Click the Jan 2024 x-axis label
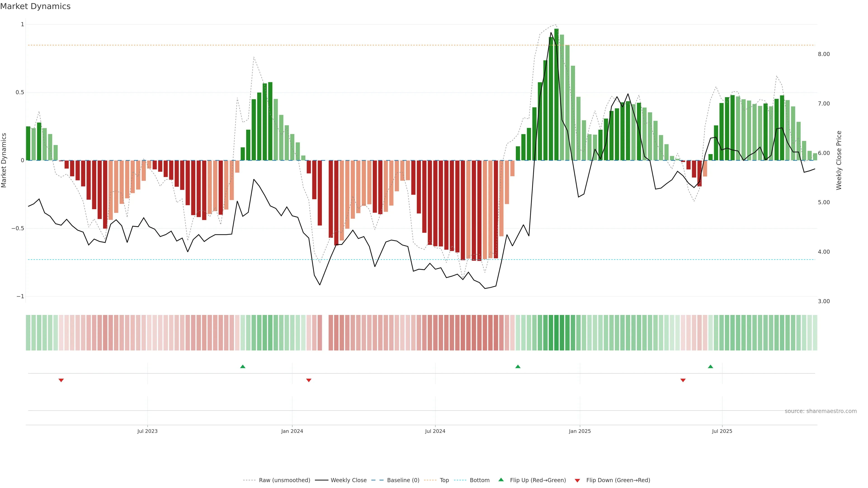The width and height of the screenshot is (868, 488). point(292,431)
